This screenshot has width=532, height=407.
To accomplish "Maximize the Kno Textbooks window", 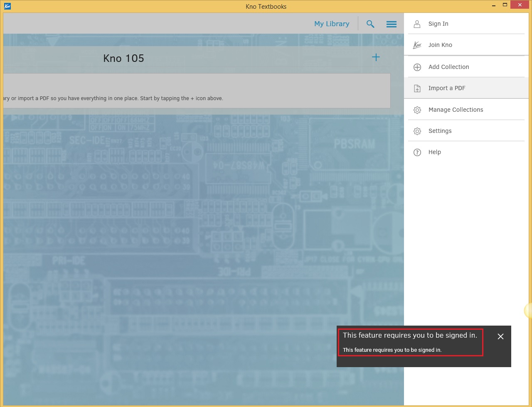I will (505, 5).
